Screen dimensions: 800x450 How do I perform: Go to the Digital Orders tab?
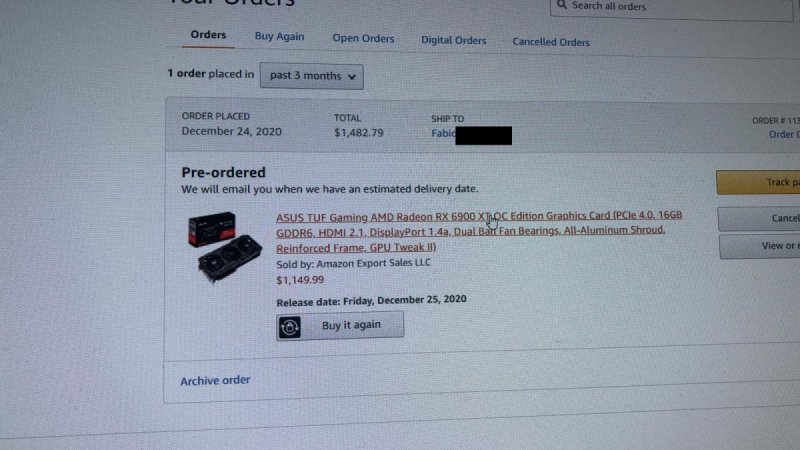[454, 40]
